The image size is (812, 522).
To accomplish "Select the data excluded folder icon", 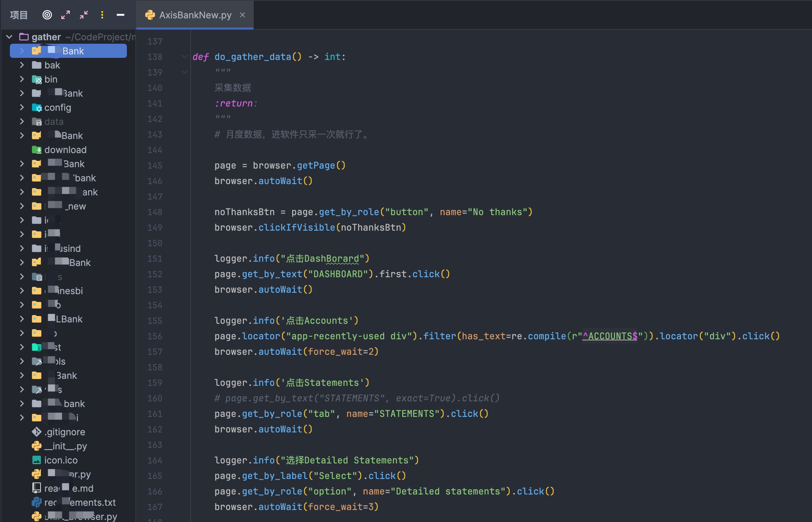I will click(x=37, y=122).
